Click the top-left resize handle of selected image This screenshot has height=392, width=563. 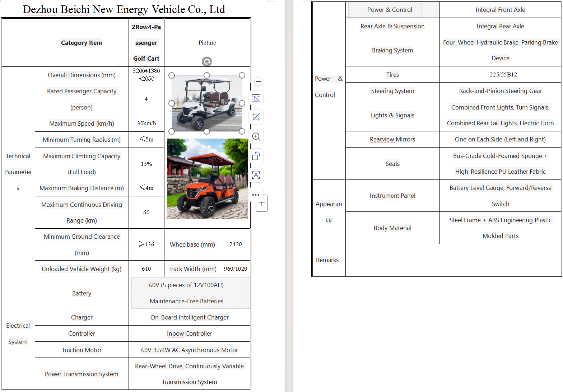[x=172, y=75]
